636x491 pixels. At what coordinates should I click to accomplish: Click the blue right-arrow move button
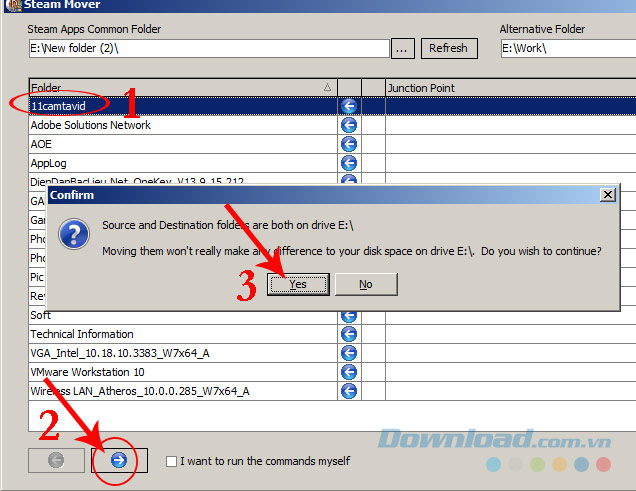pos(119,460)
